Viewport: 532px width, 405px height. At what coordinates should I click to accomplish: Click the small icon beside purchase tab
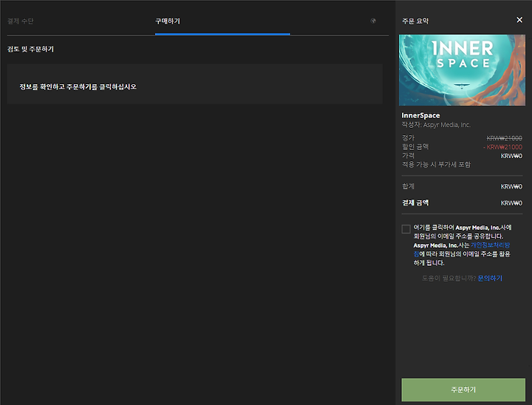pos(373,21)
